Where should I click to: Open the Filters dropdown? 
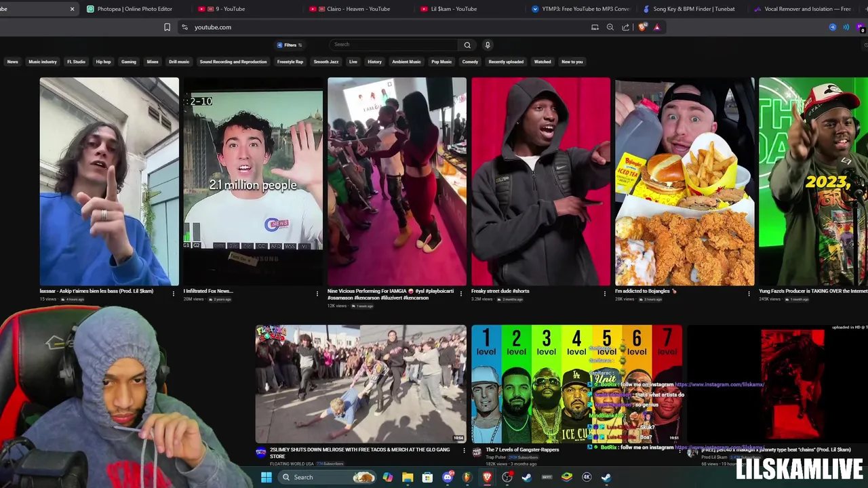pos(290,45)
